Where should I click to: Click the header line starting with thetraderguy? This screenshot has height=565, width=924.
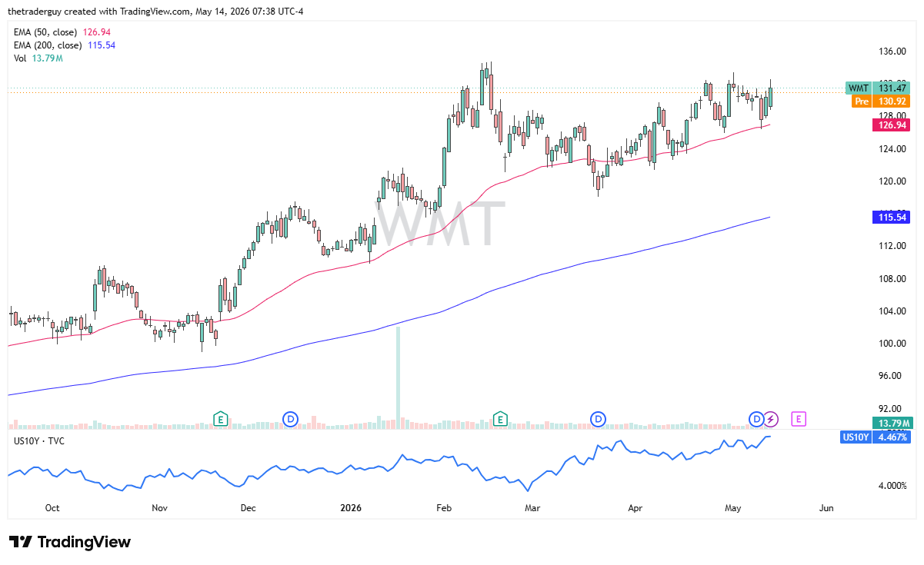[155, 12]
